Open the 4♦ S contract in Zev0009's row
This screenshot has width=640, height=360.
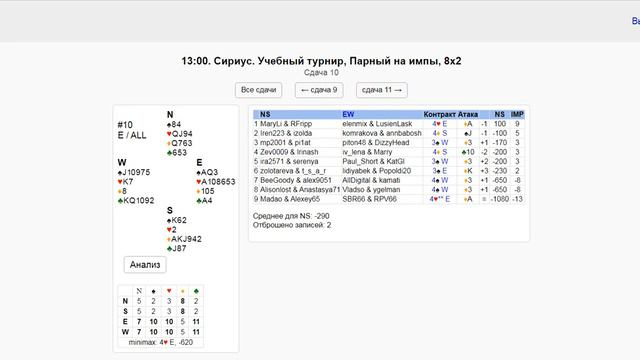pos(440,152)
